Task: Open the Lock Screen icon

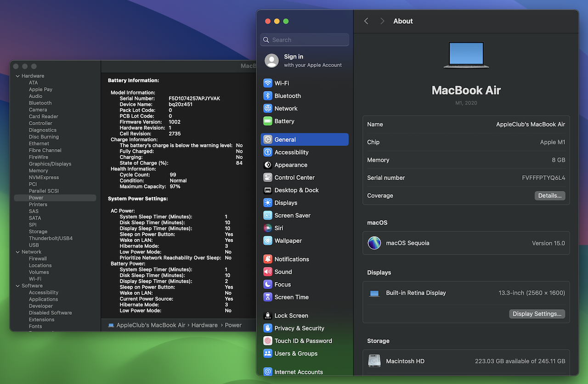Action: [268, 316]
